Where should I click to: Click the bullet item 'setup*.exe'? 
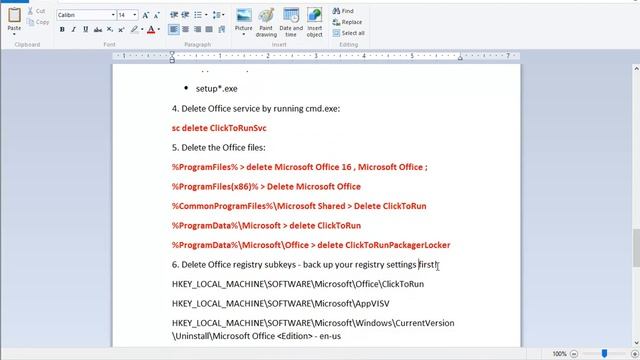point(216,89)
